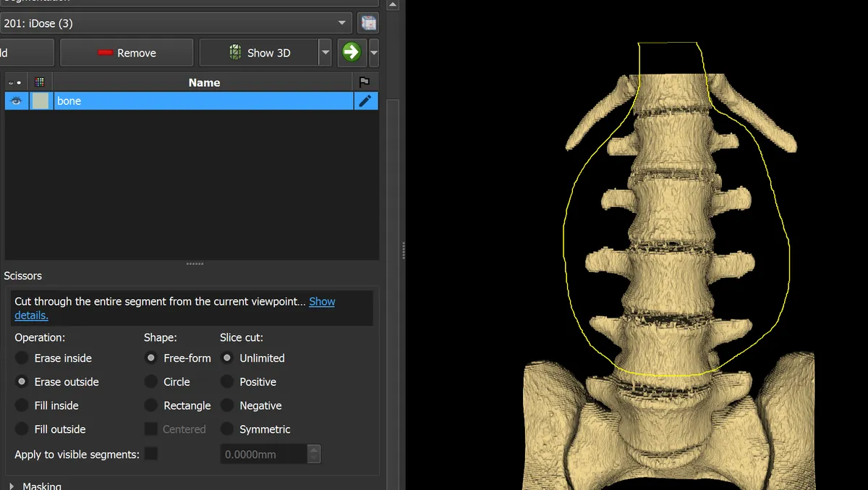This screenshot has width=868, height=490.
Task: Select Erase inside operation
Action: [54, 358]
